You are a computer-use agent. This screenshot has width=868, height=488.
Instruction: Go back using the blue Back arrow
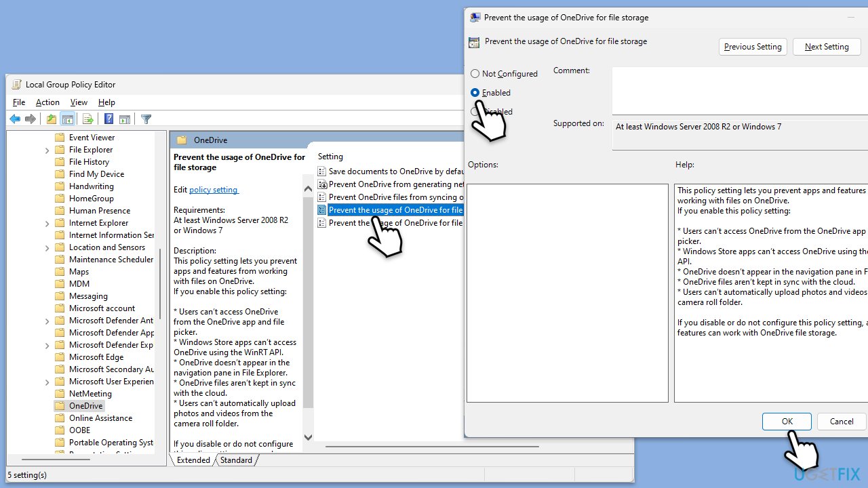(14, 119)
